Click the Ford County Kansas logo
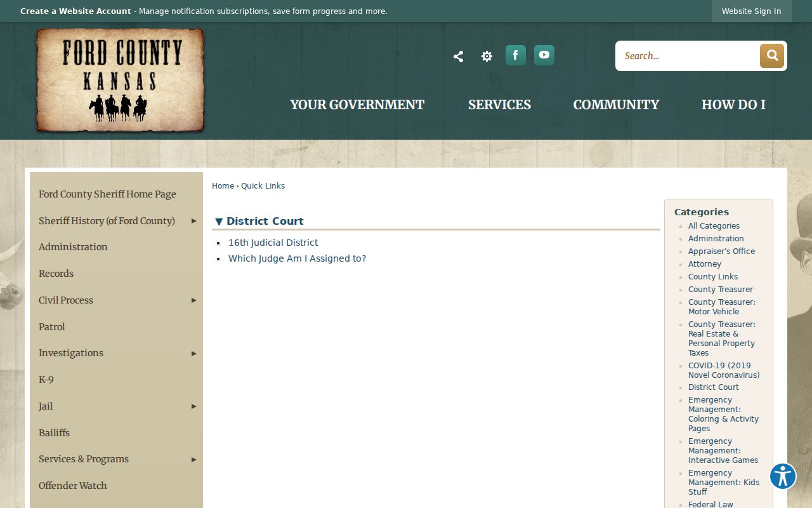The height and width of the screenshot is (508, 812). coord(120,80)
